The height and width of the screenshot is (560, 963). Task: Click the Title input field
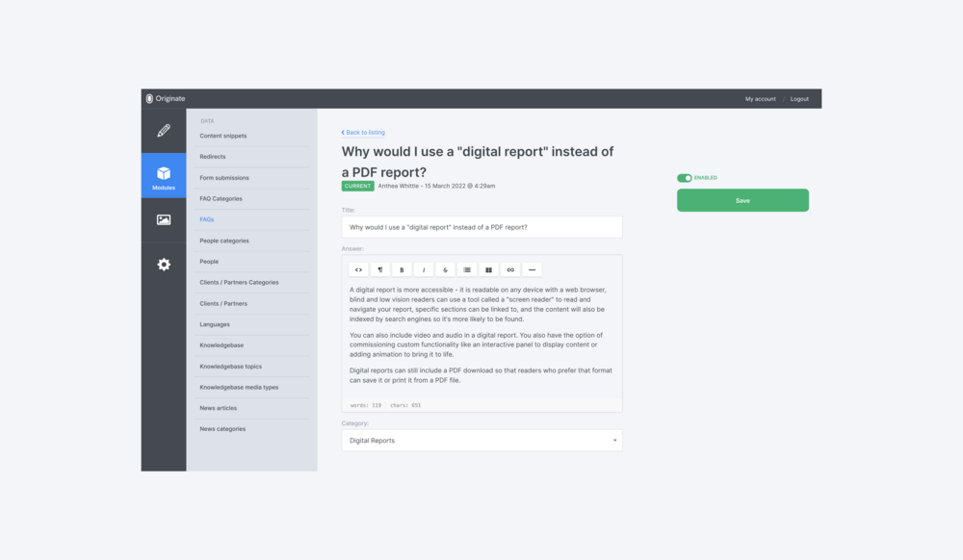tap(481, 227)
